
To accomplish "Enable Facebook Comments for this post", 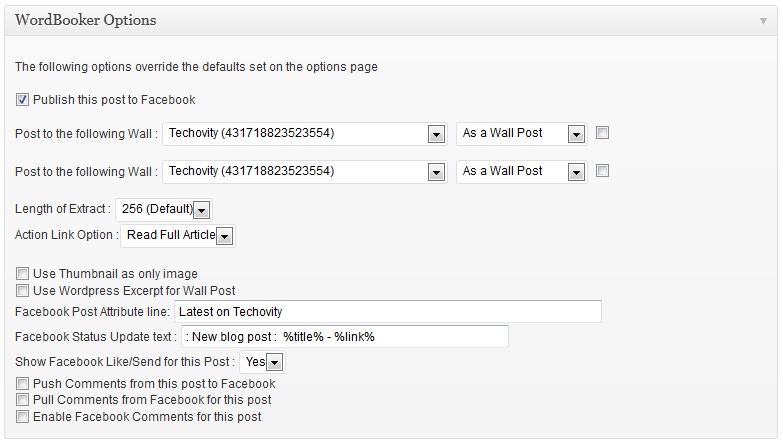I will pos(22,416).
